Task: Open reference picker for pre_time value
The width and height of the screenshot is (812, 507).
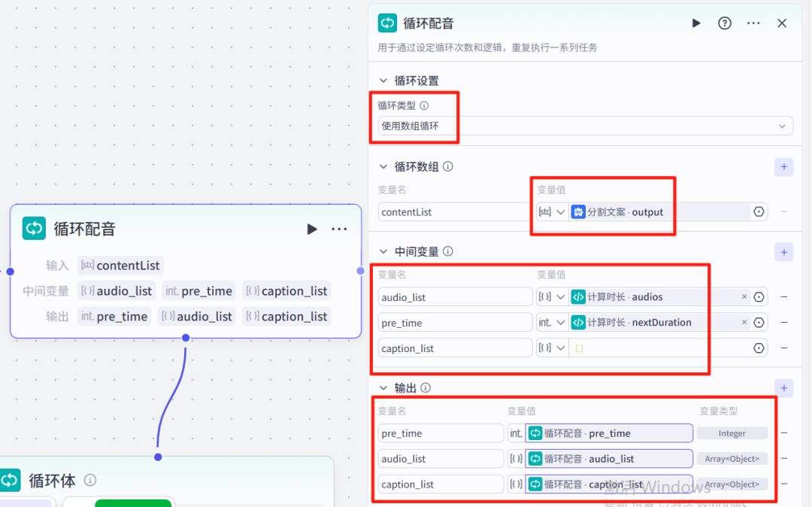Action: pyautogui.click(x=759, y=322)
